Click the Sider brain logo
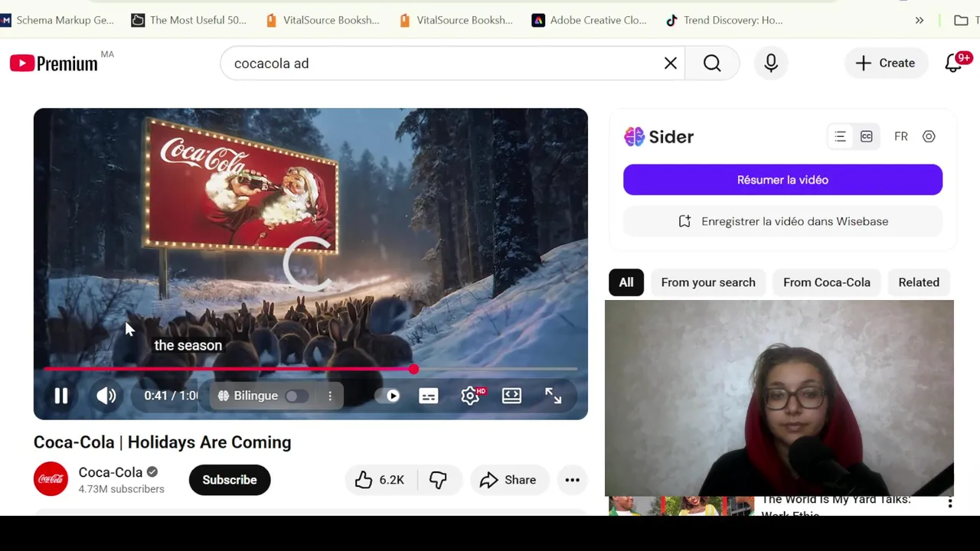The width and height of the screenshot is (980, 551). 634,136
